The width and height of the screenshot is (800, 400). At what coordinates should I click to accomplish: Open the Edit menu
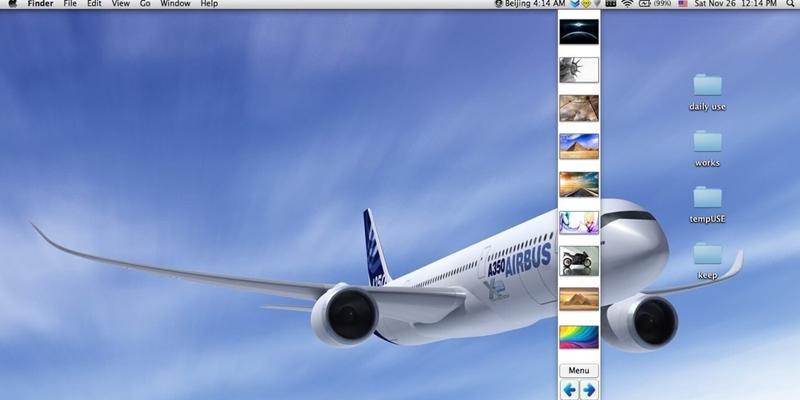click(x=94, y=4)
